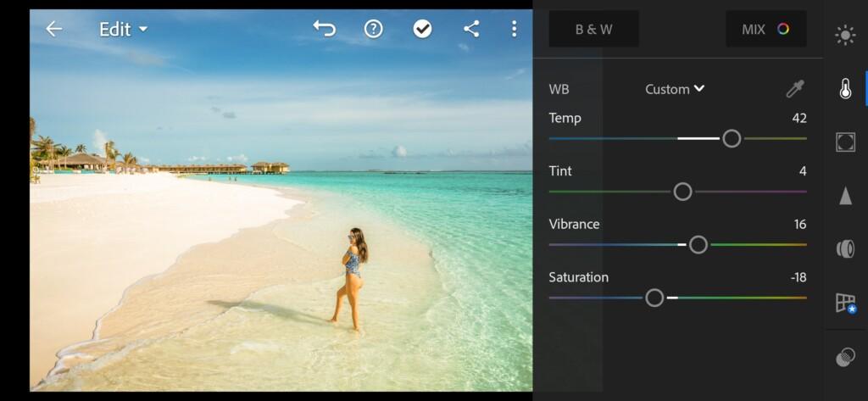Click the Vibrance slider handle
The height and width of the screenshot is (401, 868).
pyautogui.click(x=698, y=244)
